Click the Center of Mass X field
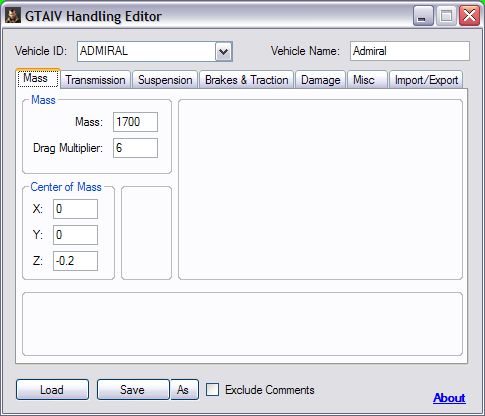Image resolution: width=485 pixels, height=416 pixels. (x=75, y=209)
